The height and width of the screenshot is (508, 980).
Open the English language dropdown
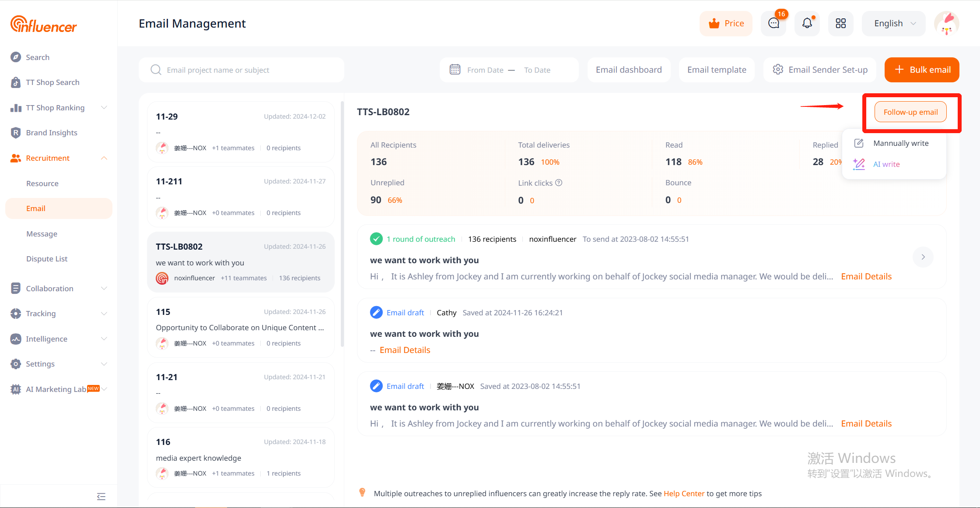tap(894, 24)
